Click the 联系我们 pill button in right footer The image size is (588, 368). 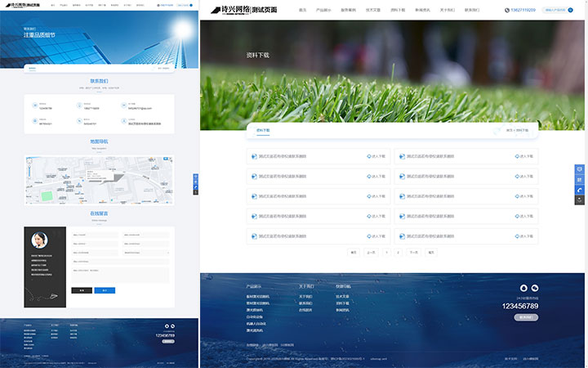[526, 317]
